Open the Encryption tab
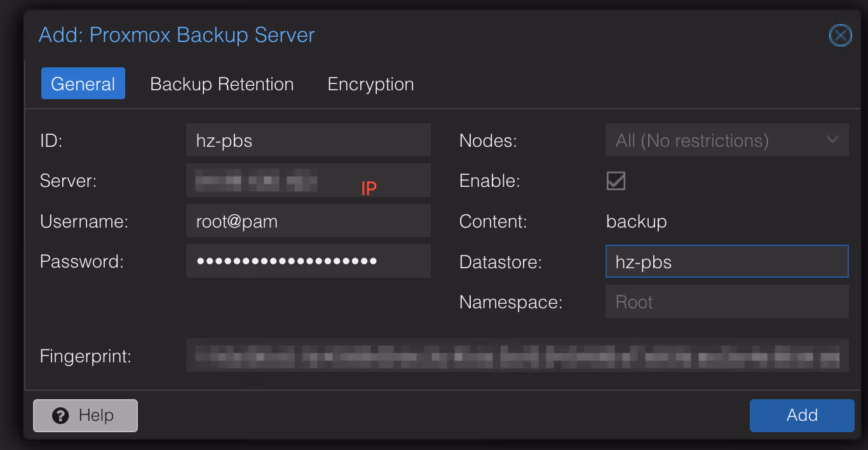868x450 pixels. (x=370, y=83)
